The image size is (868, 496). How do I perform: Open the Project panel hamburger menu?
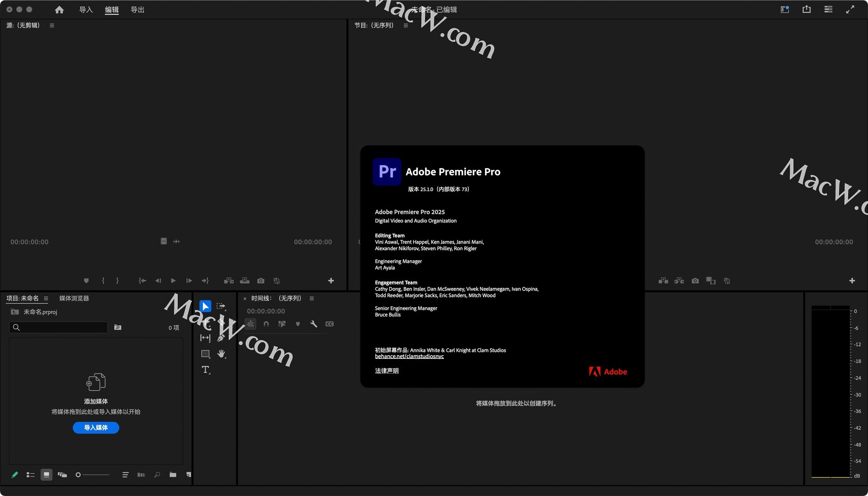(46, 298)
